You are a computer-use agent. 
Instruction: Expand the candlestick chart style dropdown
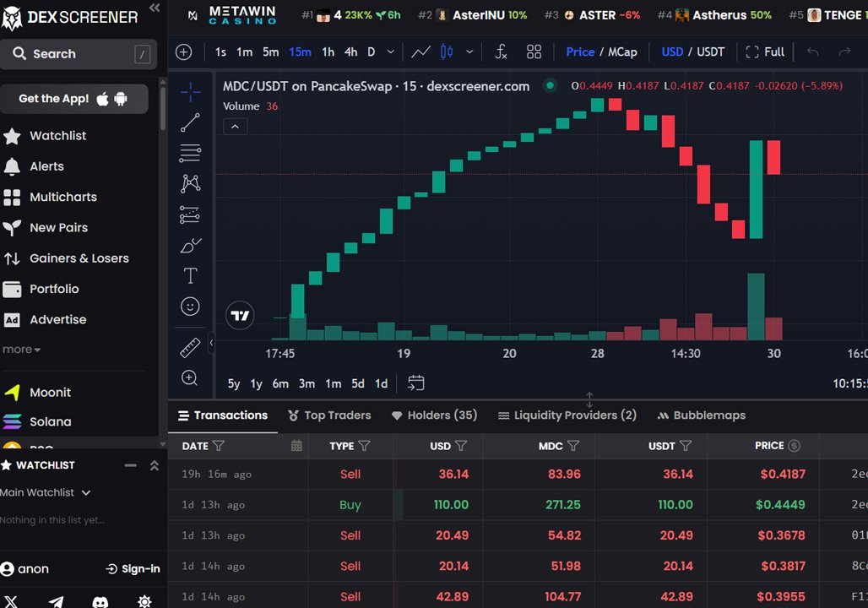click(469, 52)
